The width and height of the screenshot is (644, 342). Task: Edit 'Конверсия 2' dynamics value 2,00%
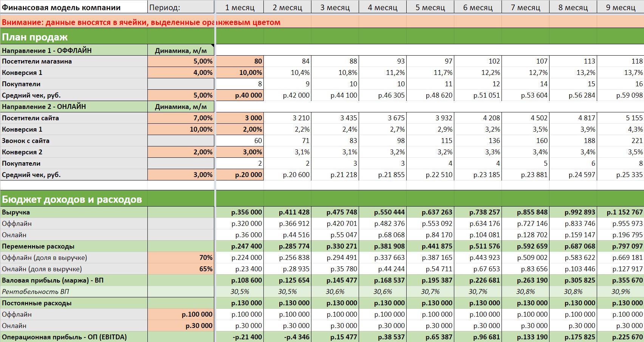pos(181,152)
